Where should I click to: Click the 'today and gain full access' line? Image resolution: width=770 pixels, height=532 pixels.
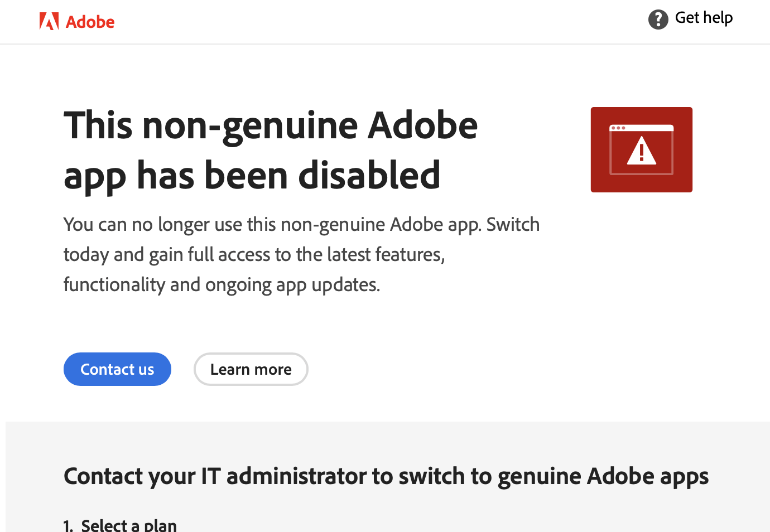tap(254, 255)
